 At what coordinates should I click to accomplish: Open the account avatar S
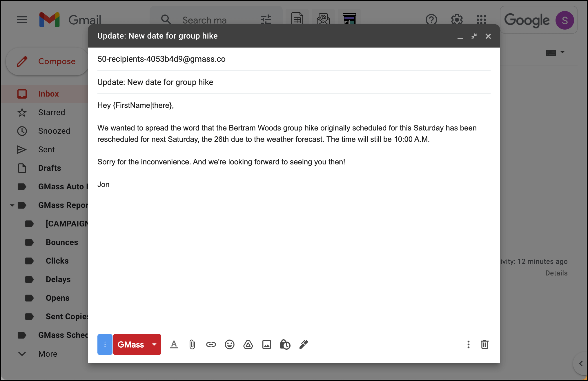(x=565, y=20)
